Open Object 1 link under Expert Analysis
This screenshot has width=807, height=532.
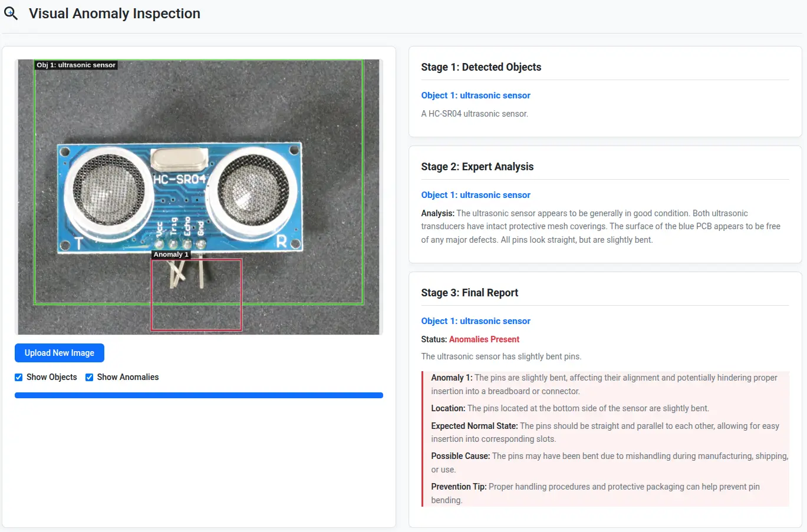[476, 195]
